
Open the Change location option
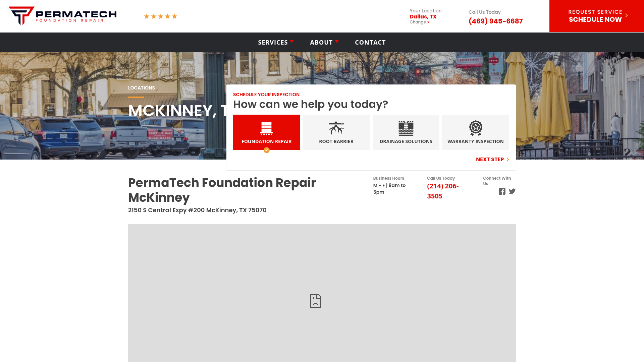[419, 22]
